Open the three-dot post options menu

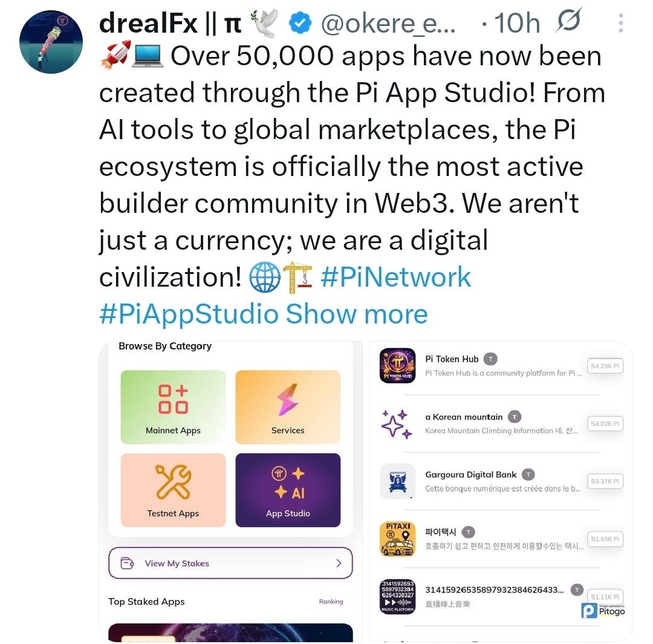(620, 24)
